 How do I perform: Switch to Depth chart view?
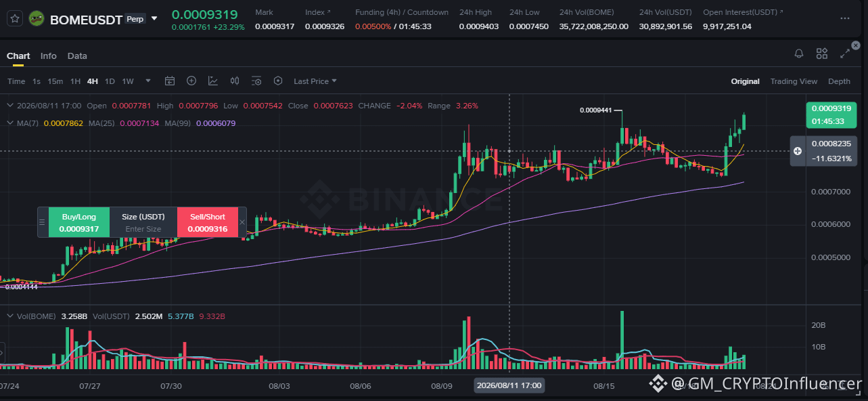[839, 81]
